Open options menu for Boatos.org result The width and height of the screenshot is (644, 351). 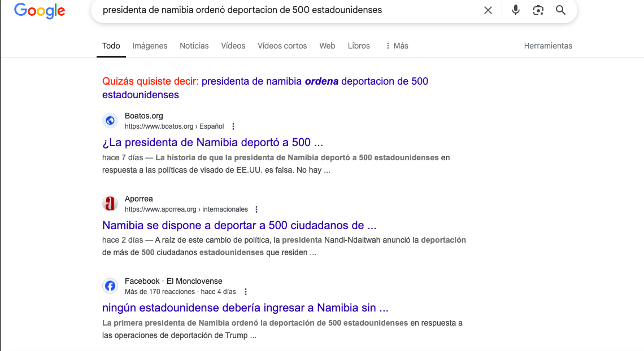click(233, 126)
